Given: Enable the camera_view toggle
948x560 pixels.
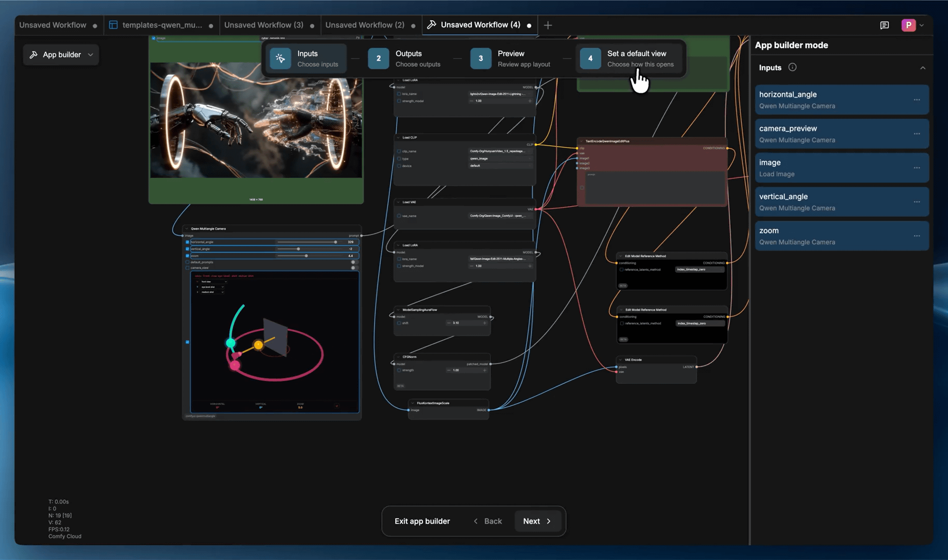Looking at the screenshot, I should pos(354,268).
